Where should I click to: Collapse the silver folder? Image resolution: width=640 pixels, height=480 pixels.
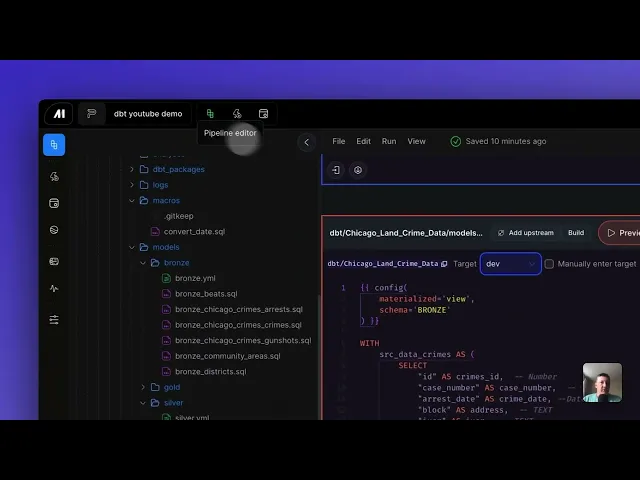tap(143, 402)
